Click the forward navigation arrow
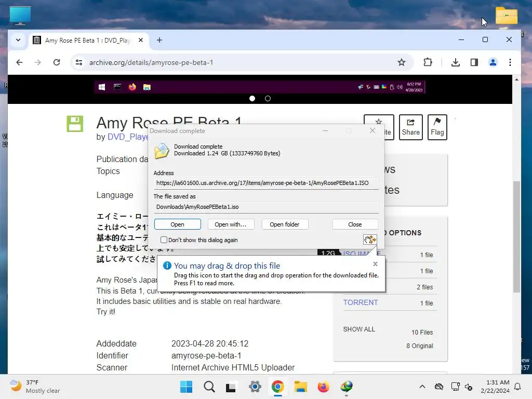Viewport: 532px width, 399px height. point(37,62)
